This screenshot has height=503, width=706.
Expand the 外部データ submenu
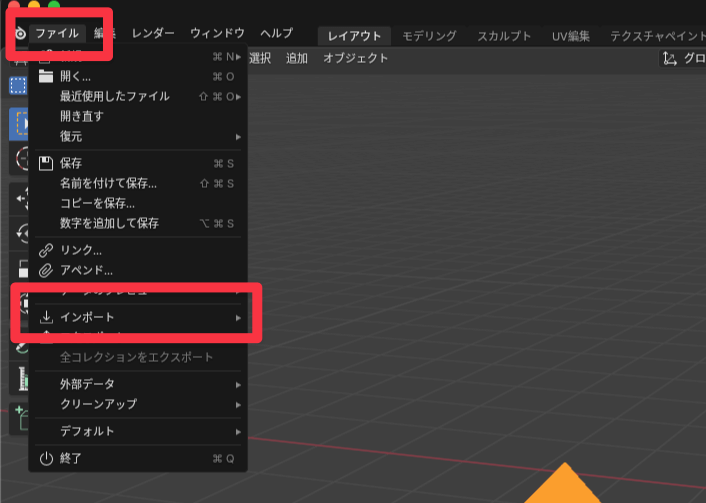[138, 385]
